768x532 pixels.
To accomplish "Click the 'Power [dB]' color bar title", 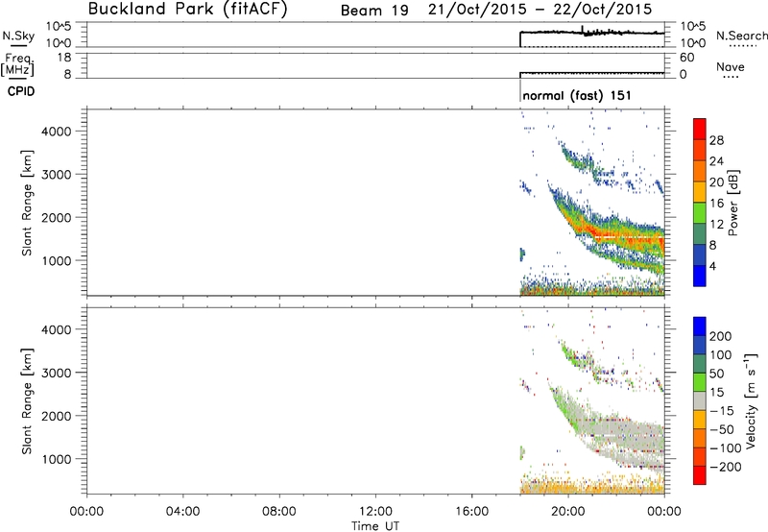I will tap(732, 203).
